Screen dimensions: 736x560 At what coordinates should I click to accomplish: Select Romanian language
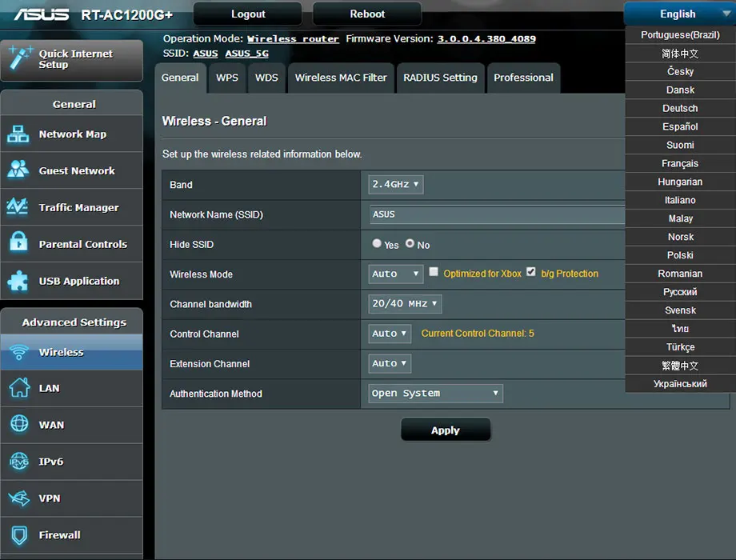[x=680, y=274]
